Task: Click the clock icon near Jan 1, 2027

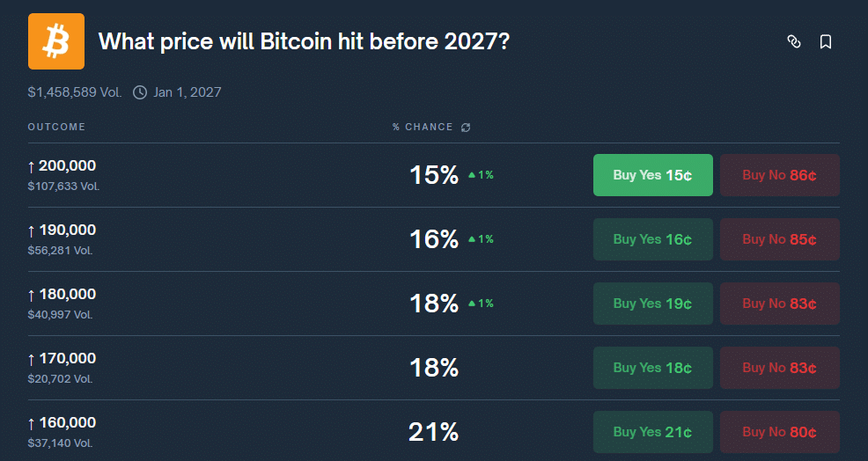Action: tap(140, 91)
